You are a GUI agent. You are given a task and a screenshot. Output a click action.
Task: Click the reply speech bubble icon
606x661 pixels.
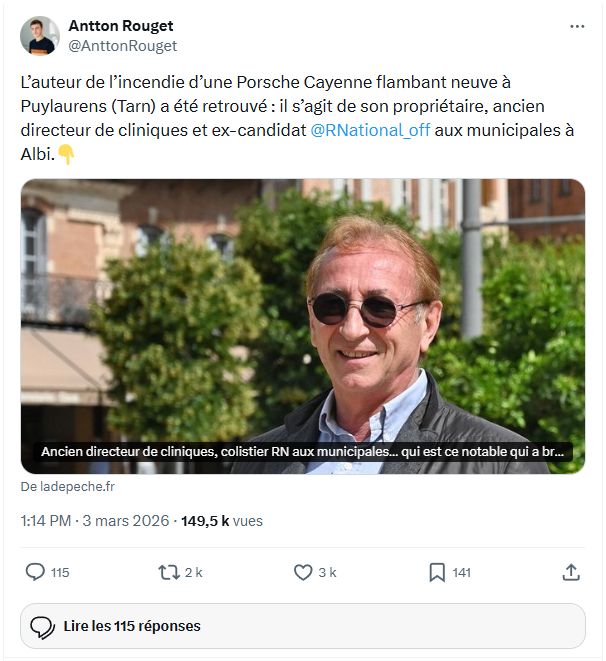(35, 572)
